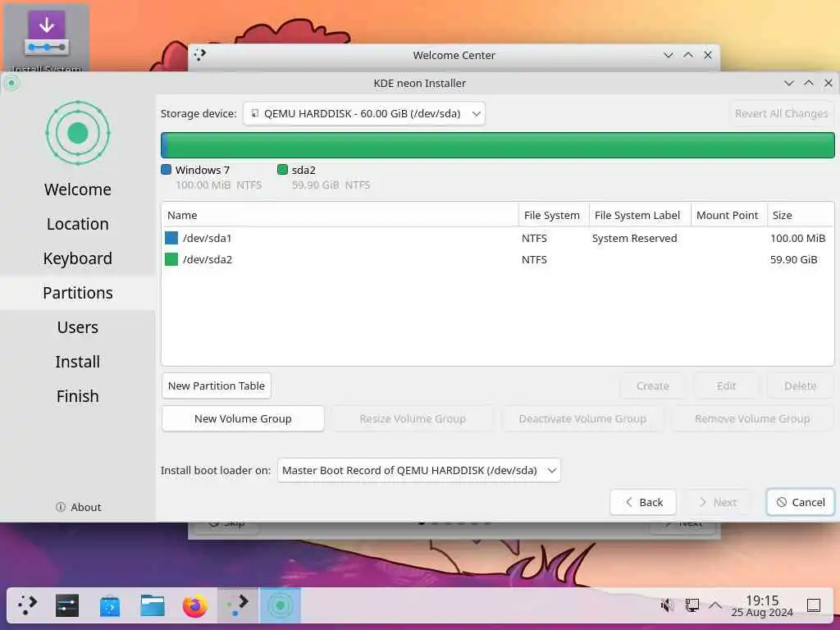840x630 pixels.
Task: Go to the Welcome step in sidebar
Action: (x=78, y=189)
